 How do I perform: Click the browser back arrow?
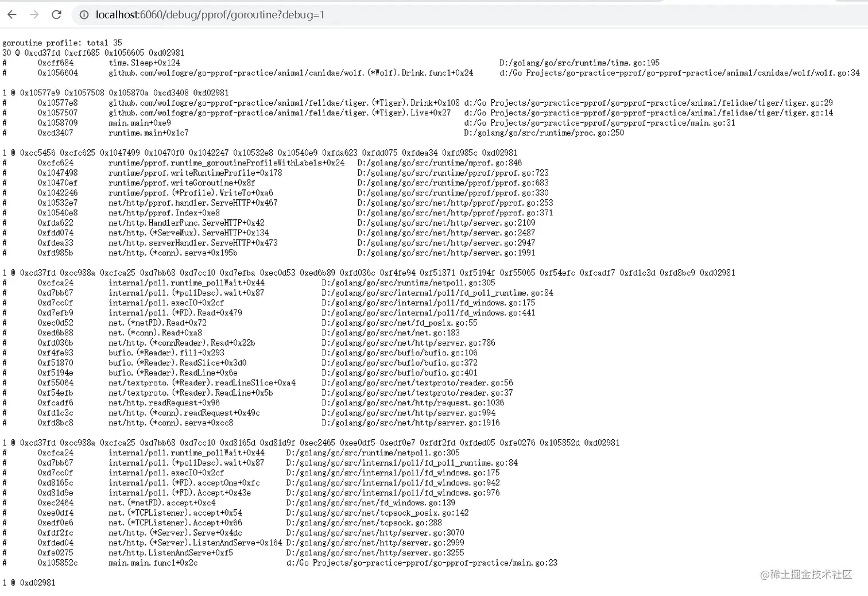[11, 14]
